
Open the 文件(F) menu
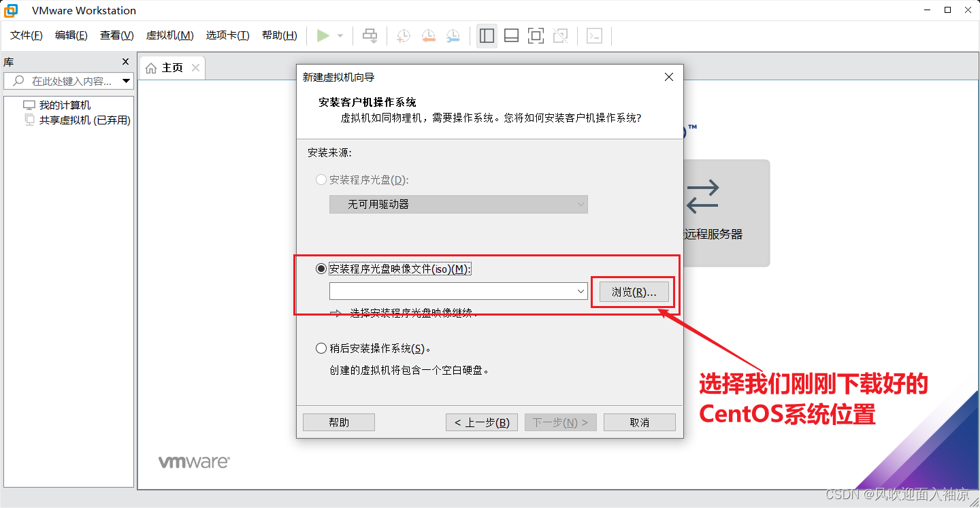pyautogui.click(x=27, y=35)
